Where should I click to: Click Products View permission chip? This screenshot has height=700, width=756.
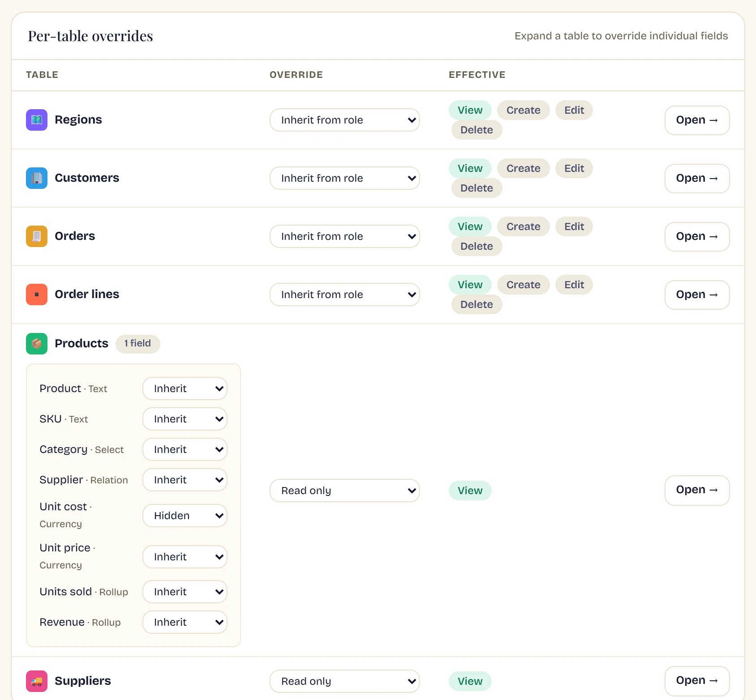470,491
